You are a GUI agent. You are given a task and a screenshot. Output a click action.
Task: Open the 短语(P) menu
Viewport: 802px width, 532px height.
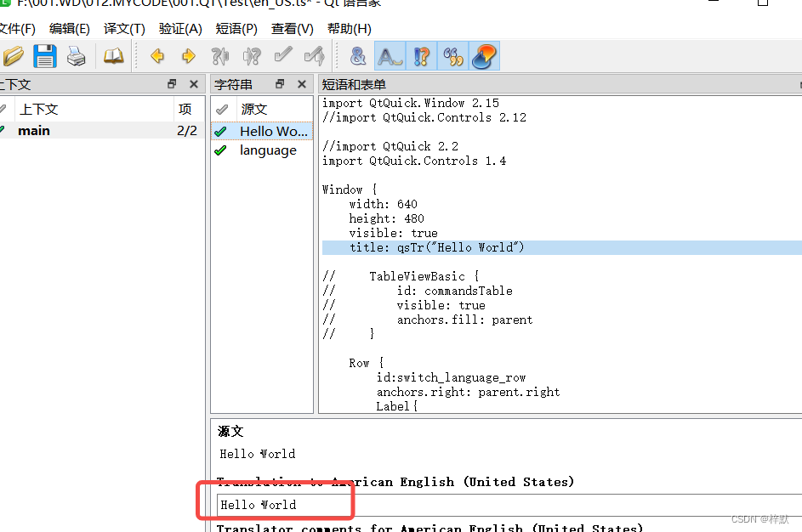pyautogui.click(x=236, y=29)
